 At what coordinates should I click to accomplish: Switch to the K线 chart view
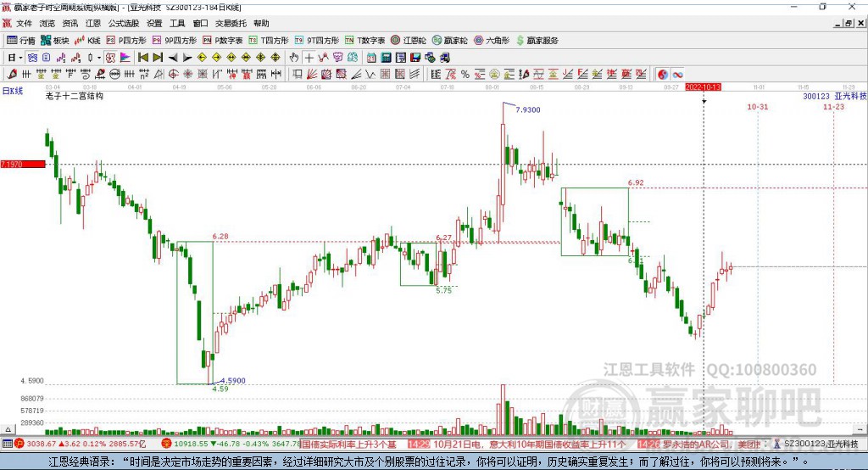[x=87, y=41]
